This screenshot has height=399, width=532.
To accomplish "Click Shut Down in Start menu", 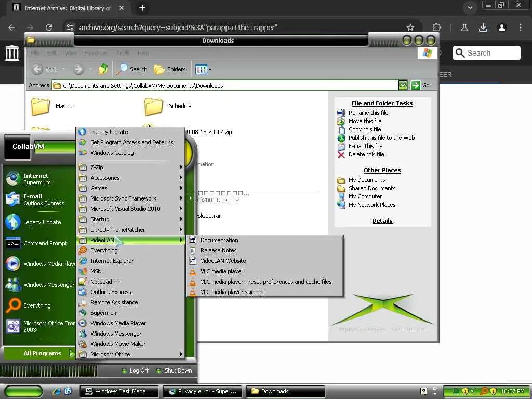I will (x=175, y=370).
